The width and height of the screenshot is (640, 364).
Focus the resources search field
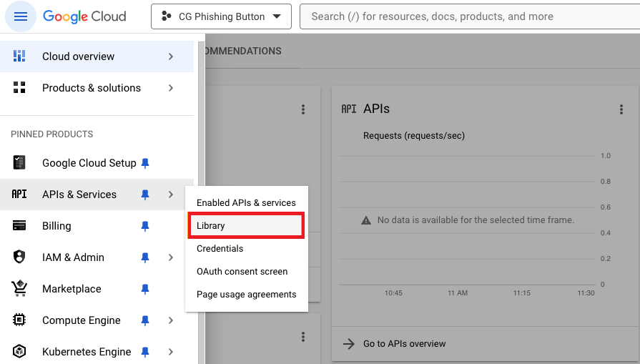point(469,16)
